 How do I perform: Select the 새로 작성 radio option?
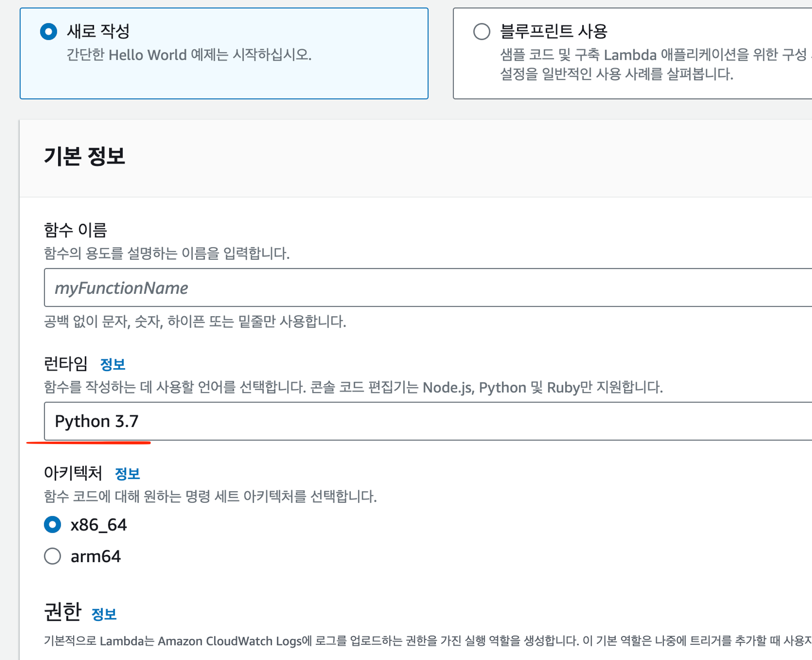pos(48,32)
